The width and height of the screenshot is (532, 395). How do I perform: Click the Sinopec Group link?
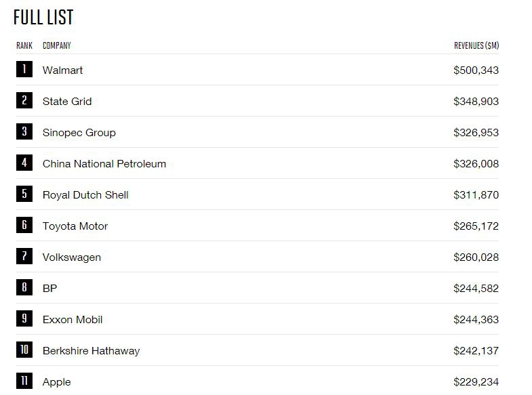tap(79, 133)
